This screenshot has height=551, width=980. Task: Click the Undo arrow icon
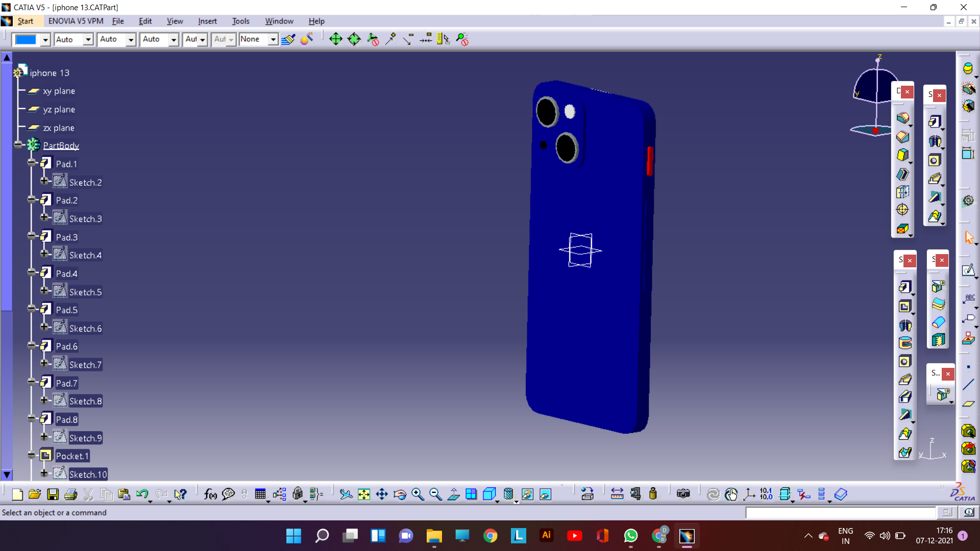pos(142,494)
